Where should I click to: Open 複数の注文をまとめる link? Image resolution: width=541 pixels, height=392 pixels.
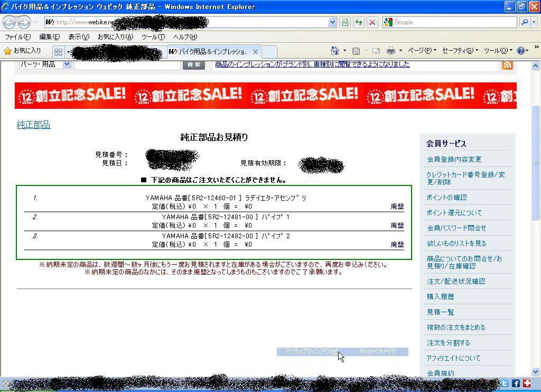click(x=456, y=328)
